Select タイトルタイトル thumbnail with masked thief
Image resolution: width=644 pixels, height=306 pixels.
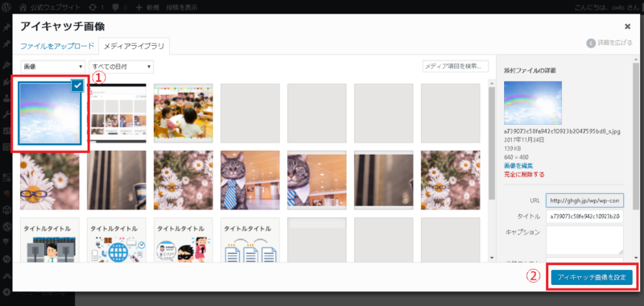coord(184,240)
